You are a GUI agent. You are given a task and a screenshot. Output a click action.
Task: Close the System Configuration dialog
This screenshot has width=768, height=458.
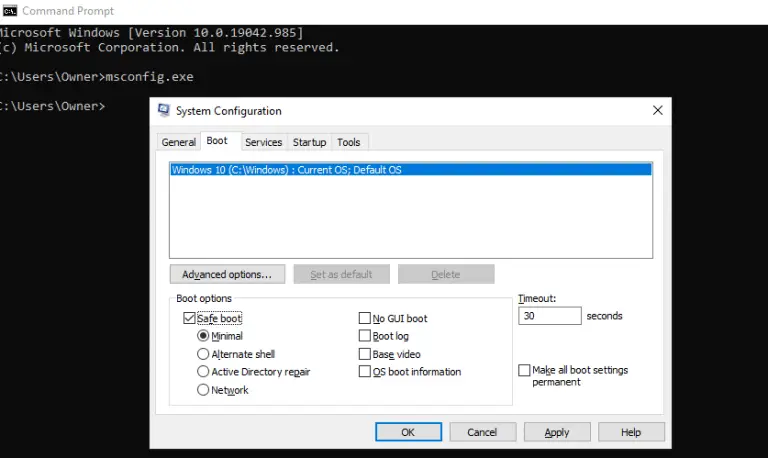coord(657,111)
